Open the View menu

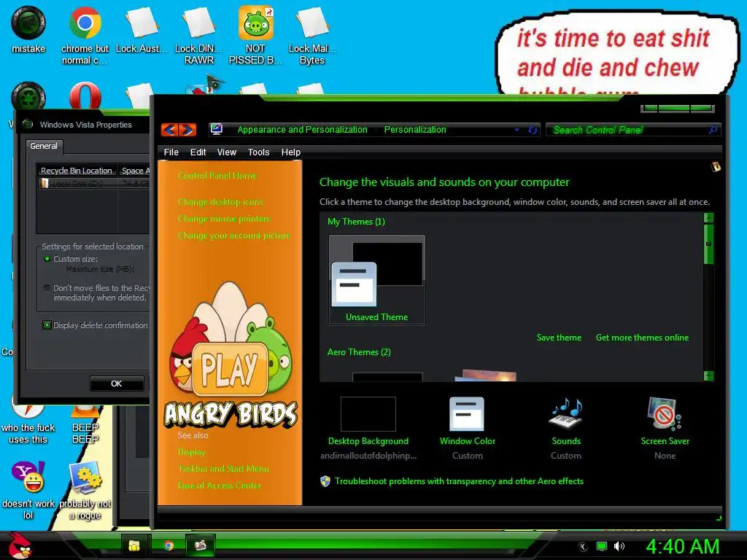[x=226, y=152]
